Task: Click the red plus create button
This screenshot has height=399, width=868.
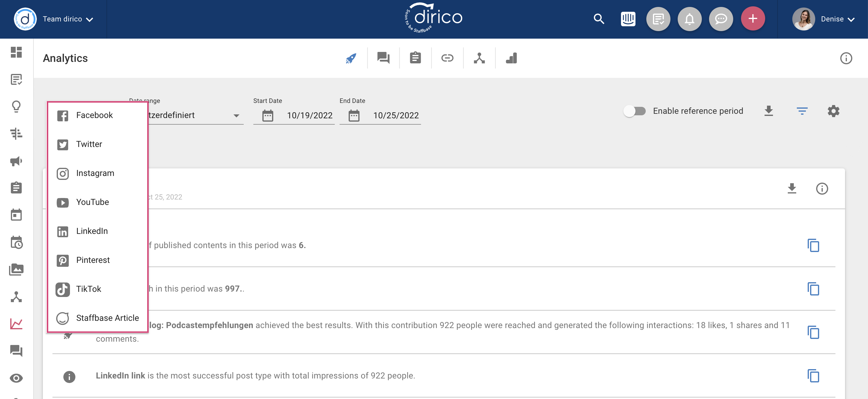Action: (x=753, y=19)
